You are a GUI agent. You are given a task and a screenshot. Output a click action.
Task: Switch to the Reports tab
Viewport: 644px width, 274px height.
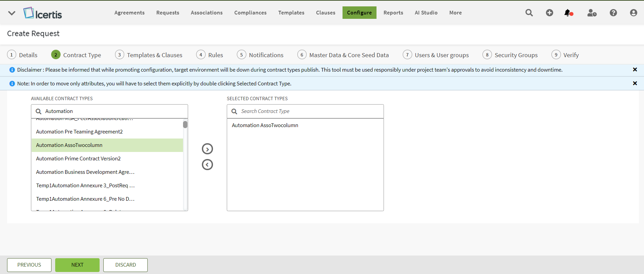393,13
